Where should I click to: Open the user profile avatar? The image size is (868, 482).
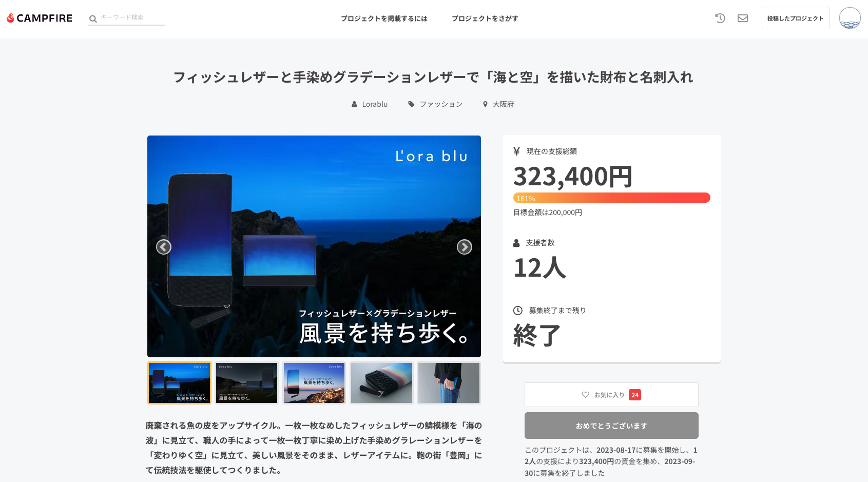point(850,18)
